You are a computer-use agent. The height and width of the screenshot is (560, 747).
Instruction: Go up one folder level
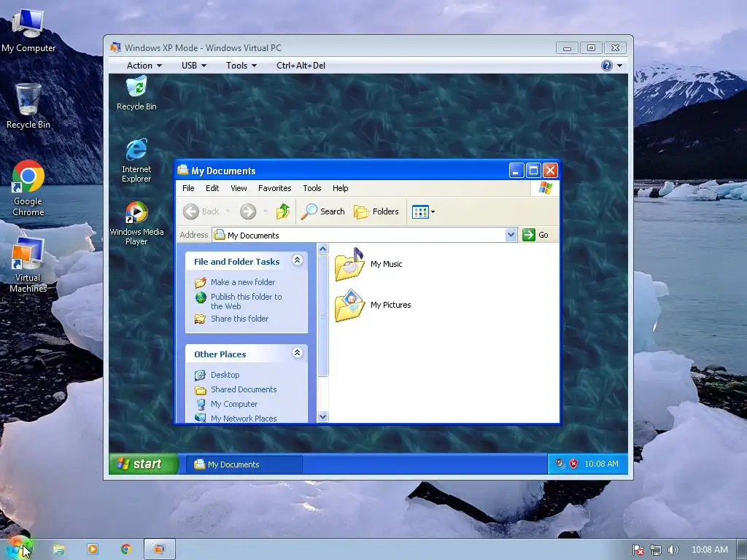coord(283,211)
